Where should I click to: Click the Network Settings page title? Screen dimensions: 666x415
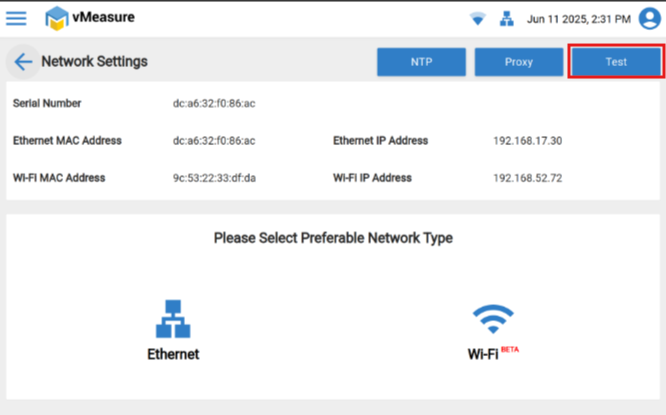94,62
